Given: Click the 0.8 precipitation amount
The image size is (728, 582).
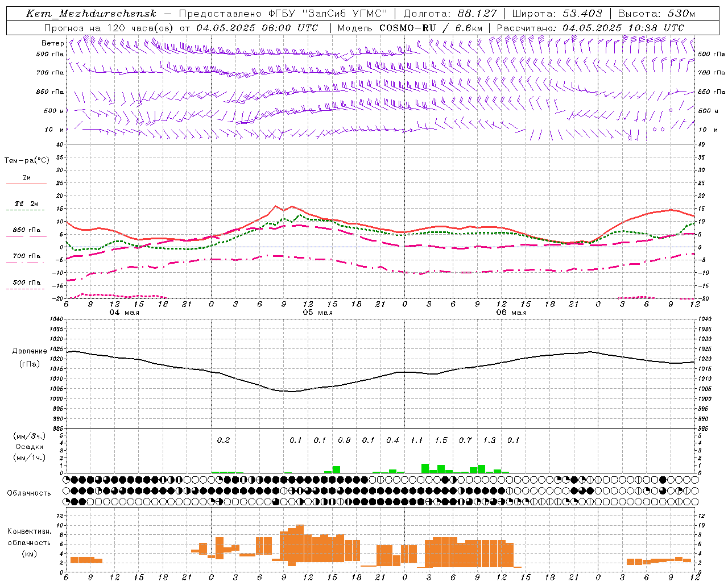Looking at the screenshot, I should click(x=344, y=440).
